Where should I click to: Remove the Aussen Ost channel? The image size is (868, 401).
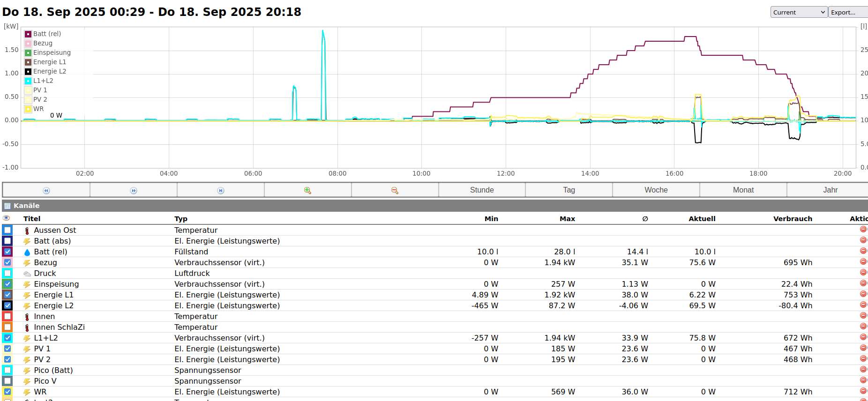tap(863, 230)
